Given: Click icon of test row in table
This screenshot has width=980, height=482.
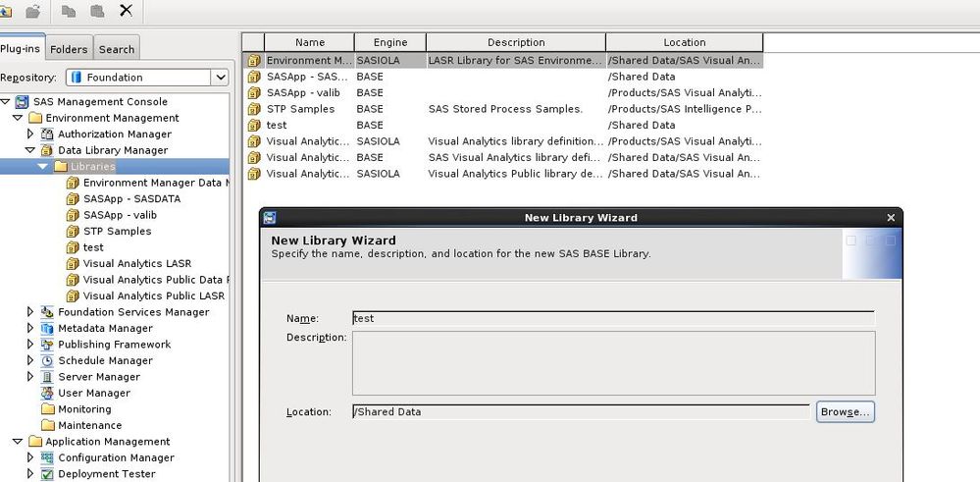Looking at the screenshot, I should tap(253, 125).
